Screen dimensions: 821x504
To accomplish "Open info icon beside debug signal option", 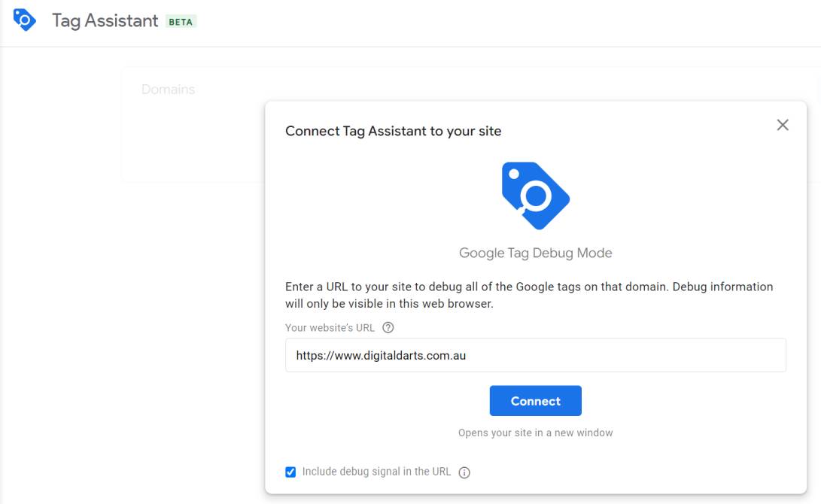I will pyautogui.click(x=464, y=472).
